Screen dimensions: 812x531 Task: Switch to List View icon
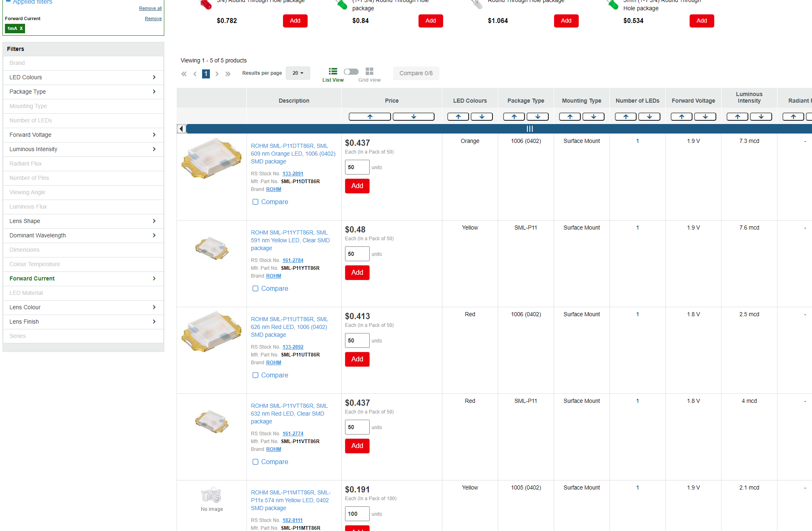(x=333, y=71)
